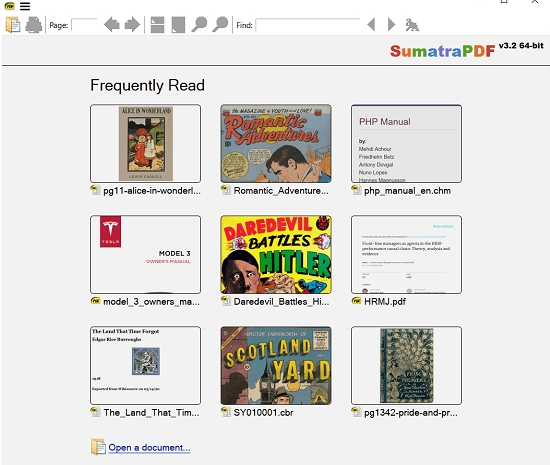The image size is (550, 465).
Task: Click pg11-alice-in-wonderl... file name
Action: pyautogui.click(x=152, y=191)
